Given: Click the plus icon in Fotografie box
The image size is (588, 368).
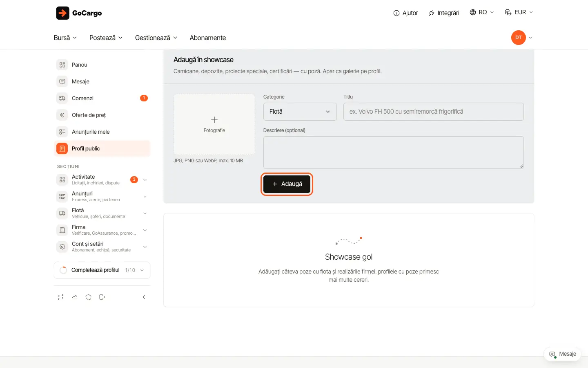Looking at the screenshot, I should [x=214, y=120].
